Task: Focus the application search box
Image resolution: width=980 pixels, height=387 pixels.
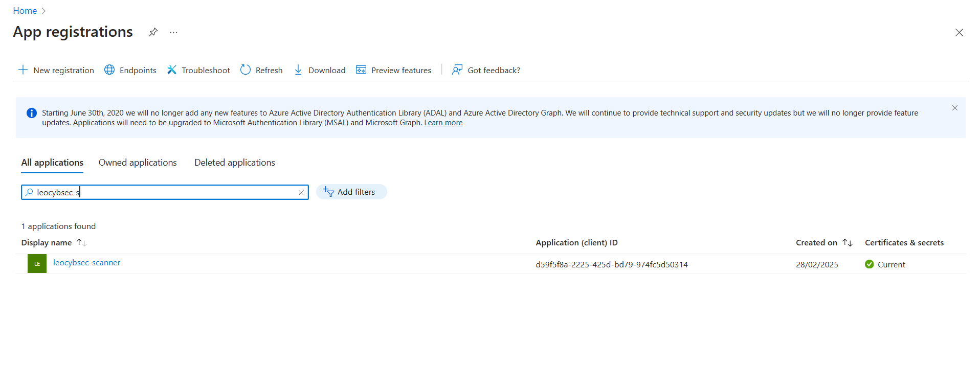Action: click(165, 192)
